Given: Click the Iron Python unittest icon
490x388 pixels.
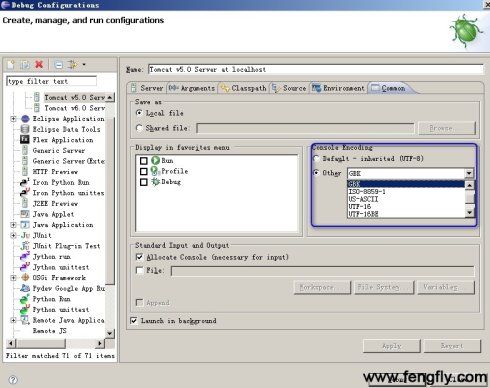Looking at the screenshot, I should tap(25, 193).
